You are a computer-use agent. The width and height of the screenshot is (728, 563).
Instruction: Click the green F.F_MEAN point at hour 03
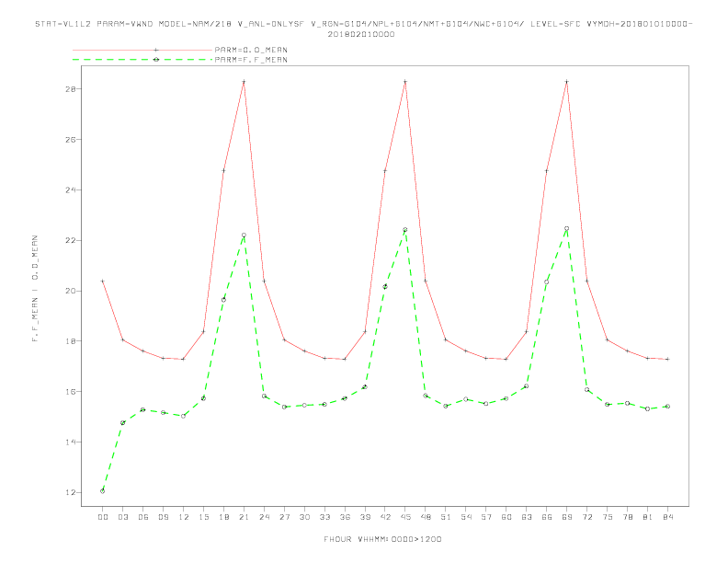(122, 423)
